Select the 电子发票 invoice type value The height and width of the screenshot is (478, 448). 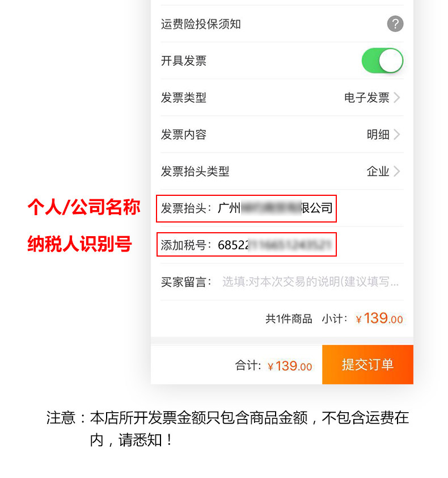point(367,98)
